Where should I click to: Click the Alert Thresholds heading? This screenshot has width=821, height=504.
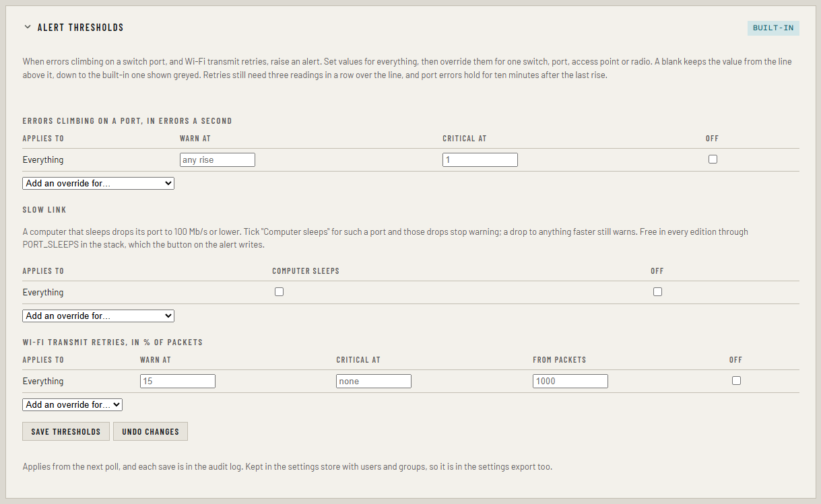click(81, 28)
